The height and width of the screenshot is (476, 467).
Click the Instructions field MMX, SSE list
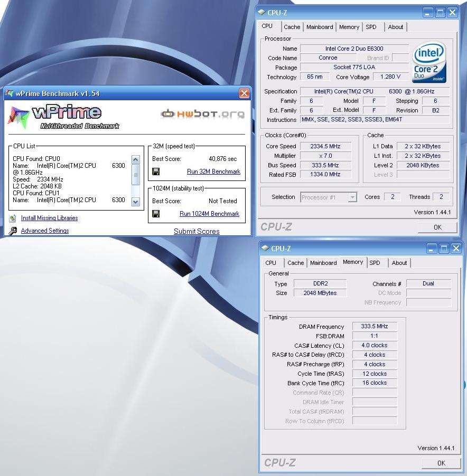tap(375, 119)
